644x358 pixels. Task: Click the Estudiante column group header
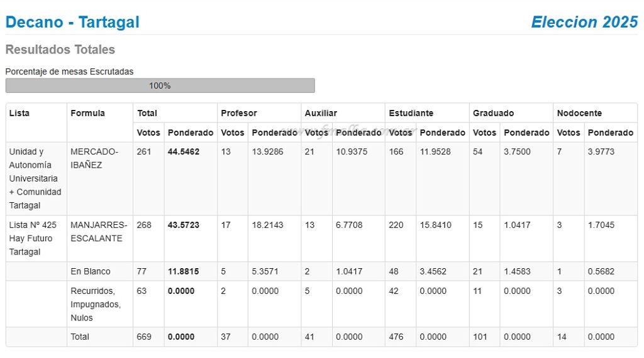tap(411, 113)
